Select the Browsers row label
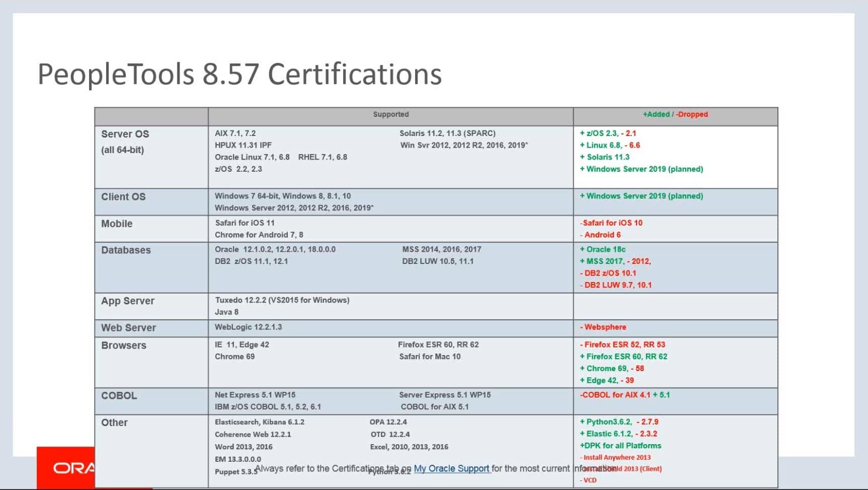Screen dimensions: 868x490 (123, 345)
